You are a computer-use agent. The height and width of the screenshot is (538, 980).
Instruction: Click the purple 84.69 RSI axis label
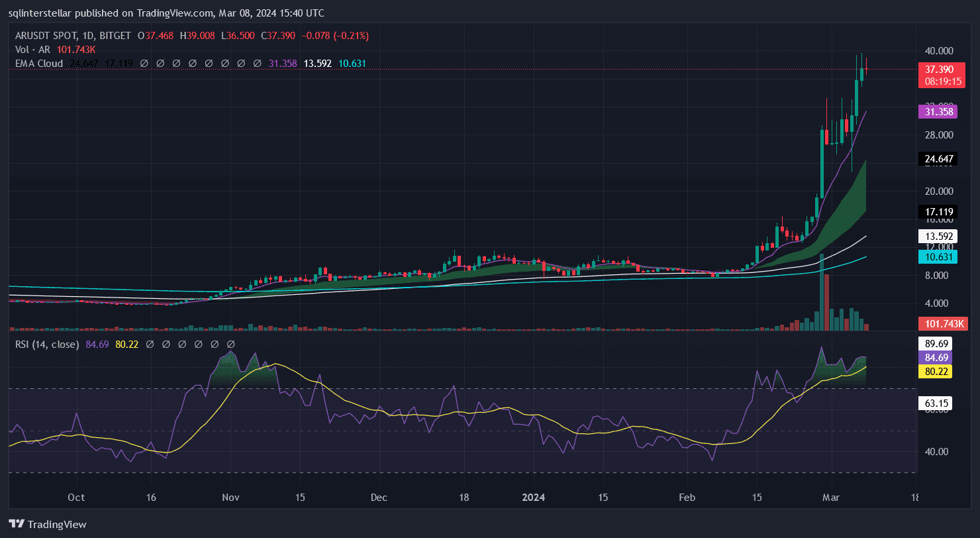click(938, 357)
